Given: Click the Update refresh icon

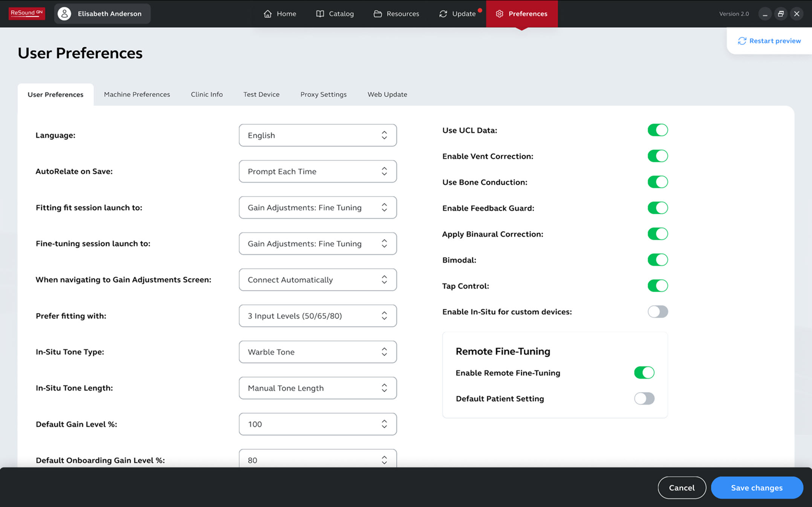Looking at the screenshot, I should coord(443,14).
